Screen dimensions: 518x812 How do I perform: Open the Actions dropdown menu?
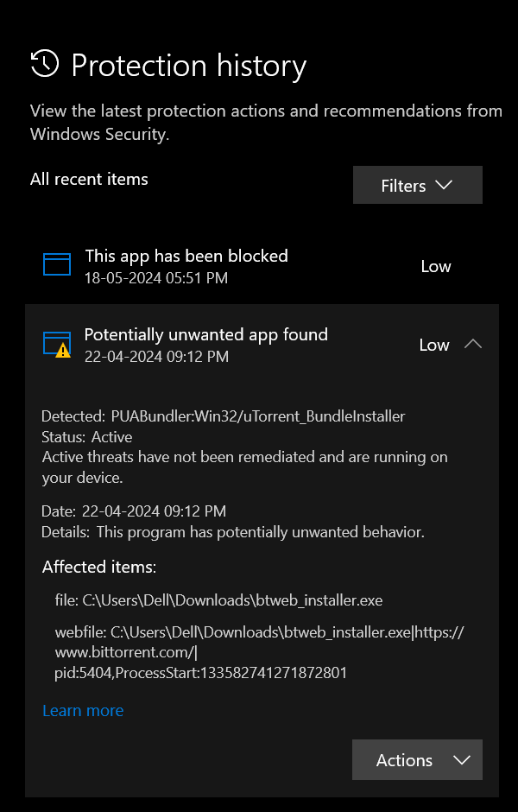click(x=417, y=760)
